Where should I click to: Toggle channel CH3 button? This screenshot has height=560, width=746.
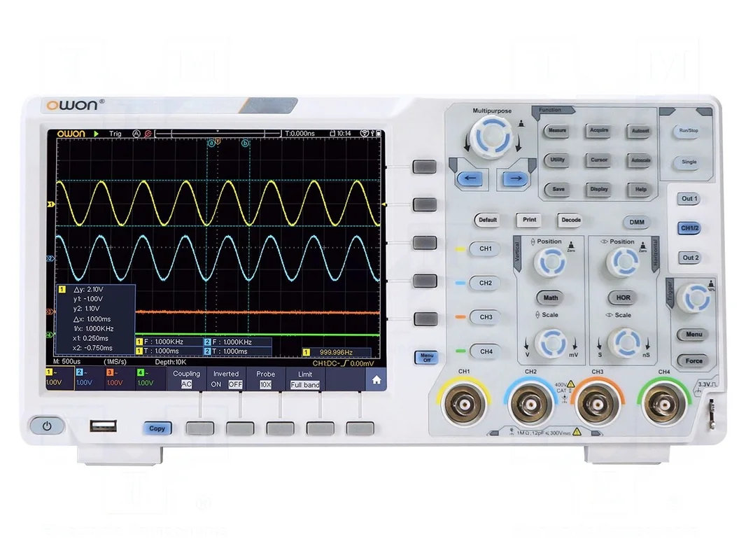coord(486,317)
